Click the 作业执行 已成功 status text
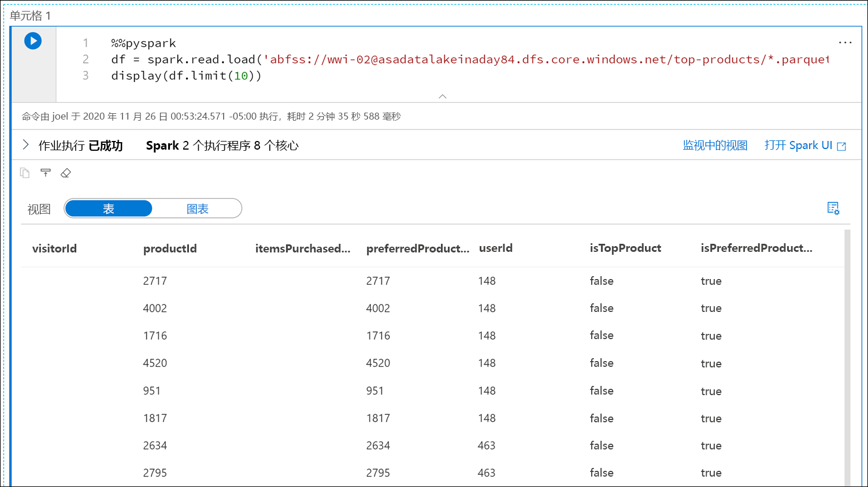Screen dimensions: 868x487 point(80,146)
